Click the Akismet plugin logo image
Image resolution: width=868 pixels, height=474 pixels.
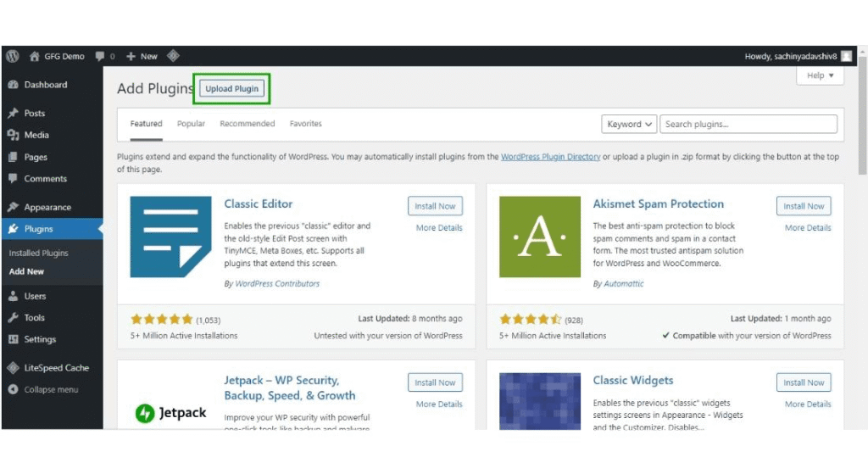(540, 237)
